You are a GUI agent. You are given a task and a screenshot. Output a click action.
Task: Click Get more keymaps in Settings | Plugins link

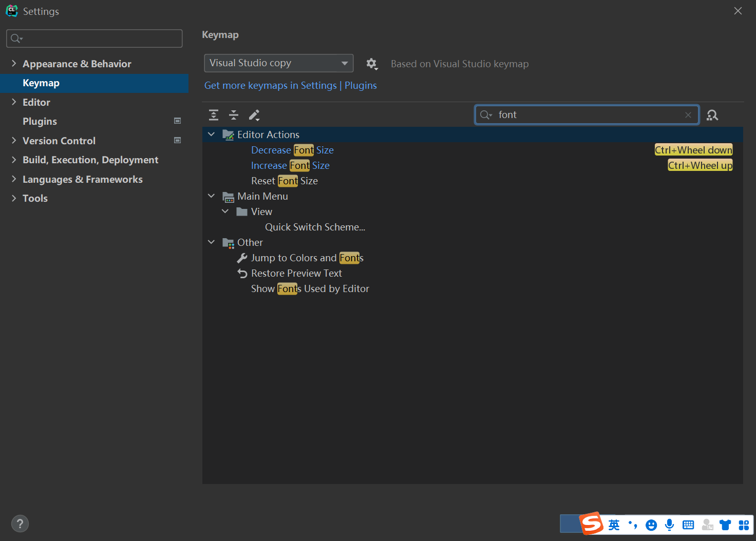[291, 86]
